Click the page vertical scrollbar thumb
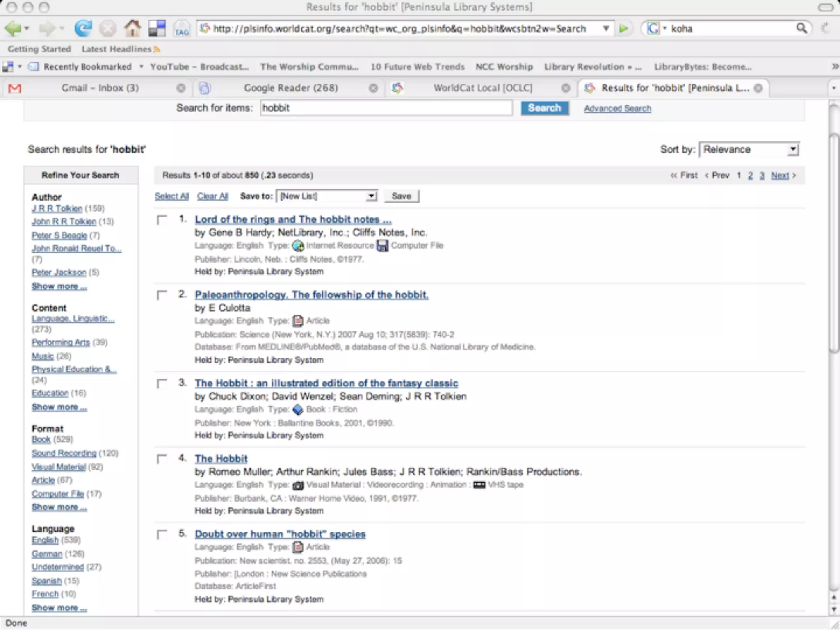The width and height of the screenshot is (840, 630). pyautogui.click(x=833, y=242)
